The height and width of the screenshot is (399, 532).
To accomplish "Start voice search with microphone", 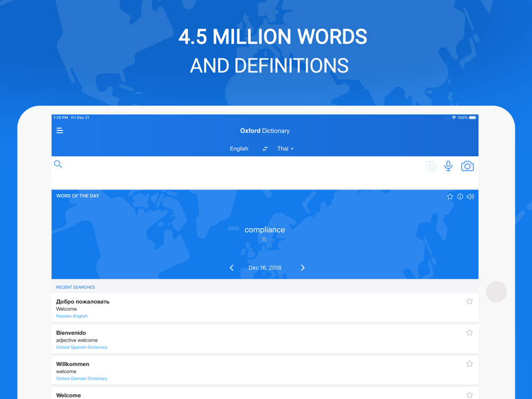I will 448,166.
